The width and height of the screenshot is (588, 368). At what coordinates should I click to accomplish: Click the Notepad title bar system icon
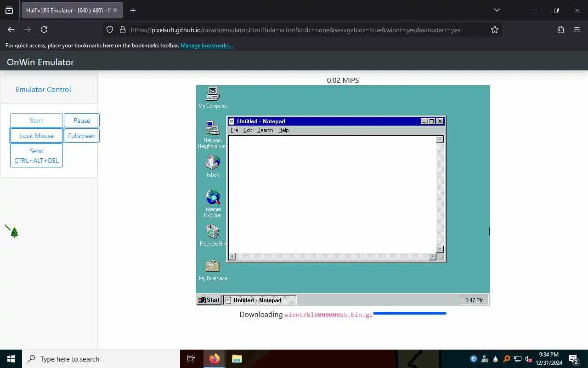(x=232, y=121)
